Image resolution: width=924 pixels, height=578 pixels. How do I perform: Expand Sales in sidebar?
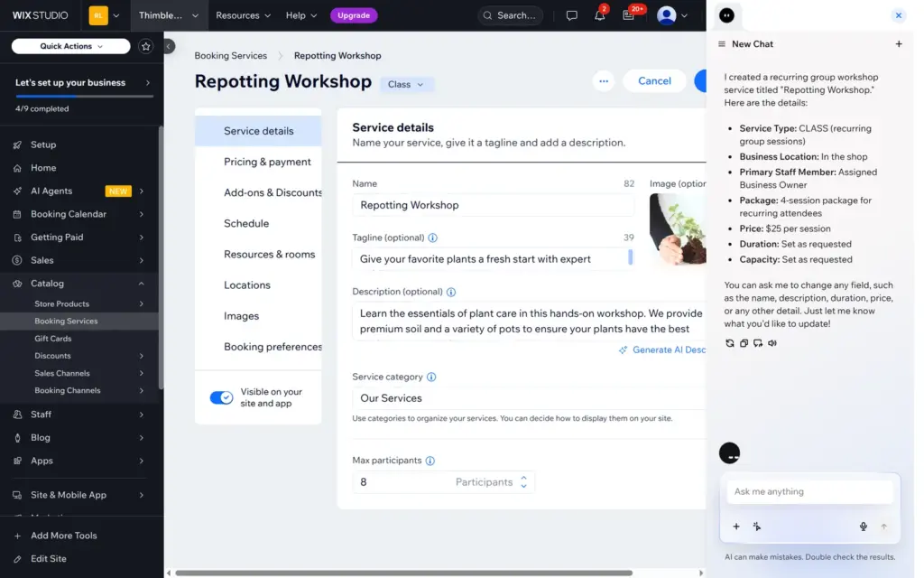click(142, 260)
